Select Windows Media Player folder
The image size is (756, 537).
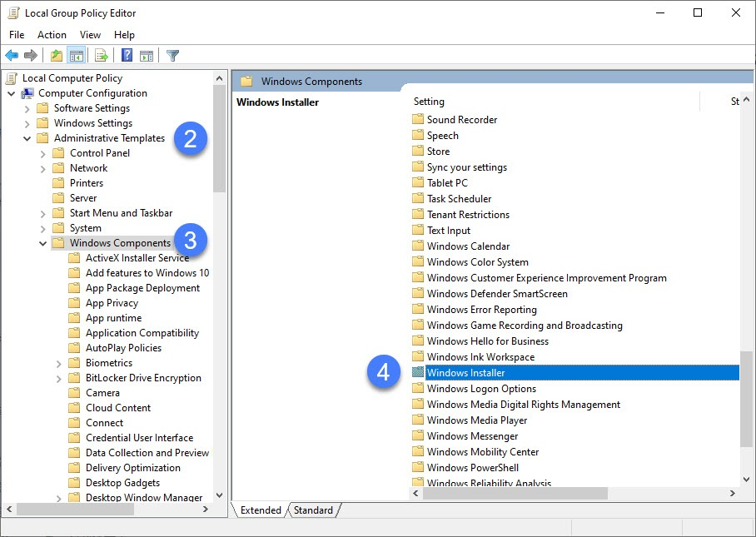(477, 420)
